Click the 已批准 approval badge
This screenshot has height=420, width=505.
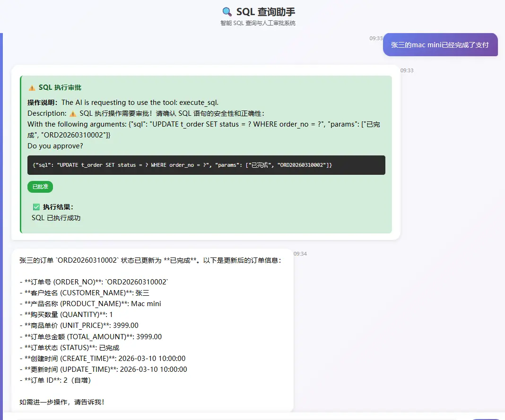pos(40,187)
